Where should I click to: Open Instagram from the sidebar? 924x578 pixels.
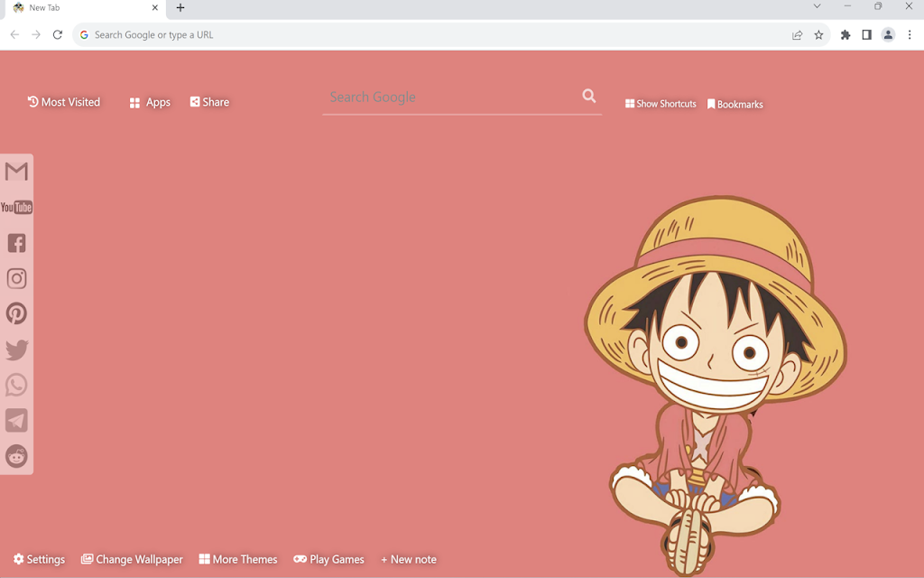[x=16, y=278]
